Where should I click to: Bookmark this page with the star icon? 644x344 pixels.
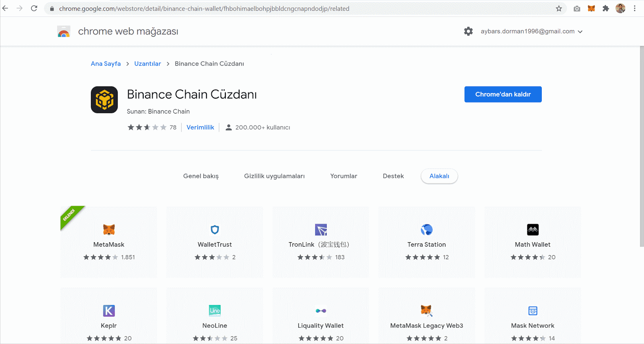[559, 8]
